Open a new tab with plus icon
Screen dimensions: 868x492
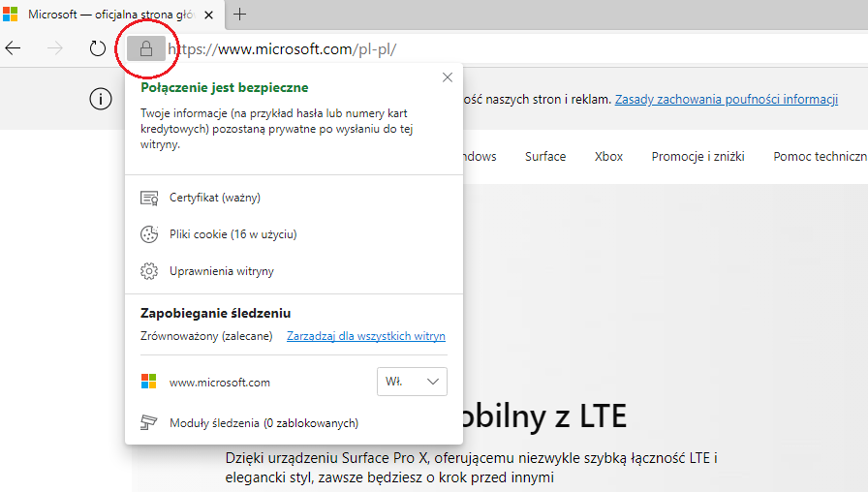pyautogui.click(x=240, y=15)
